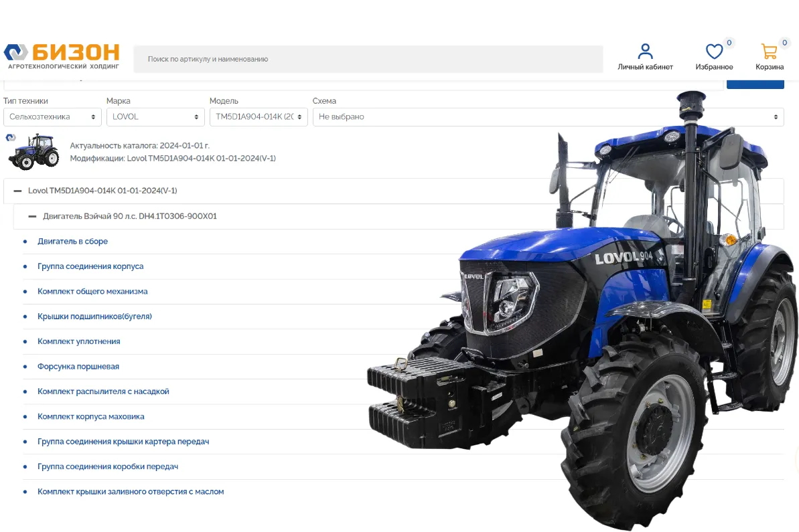This screenshot has width=799, height=532.
Task: Open Группа соединения корпуса link
Action: click(x=90, y=266)
